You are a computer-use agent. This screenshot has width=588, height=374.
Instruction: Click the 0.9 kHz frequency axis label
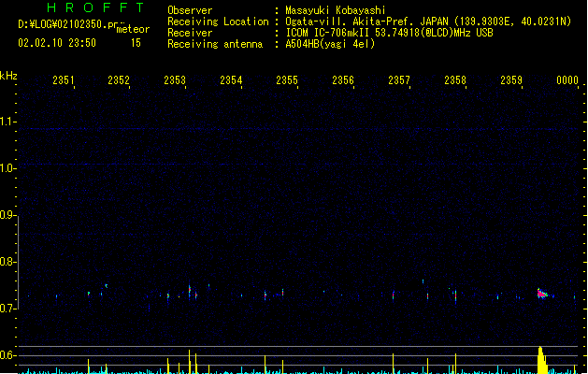coord(7,214)
